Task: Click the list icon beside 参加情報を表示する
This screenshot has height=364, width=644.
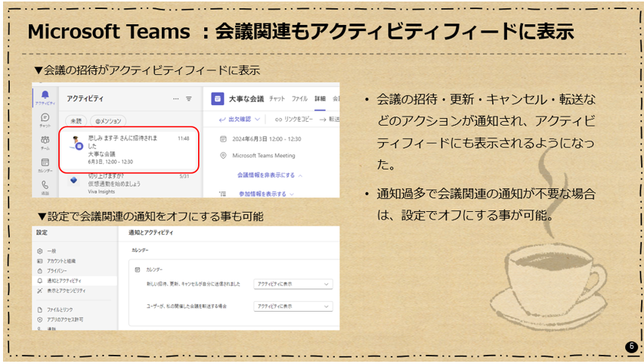Action: pos(223,194)
